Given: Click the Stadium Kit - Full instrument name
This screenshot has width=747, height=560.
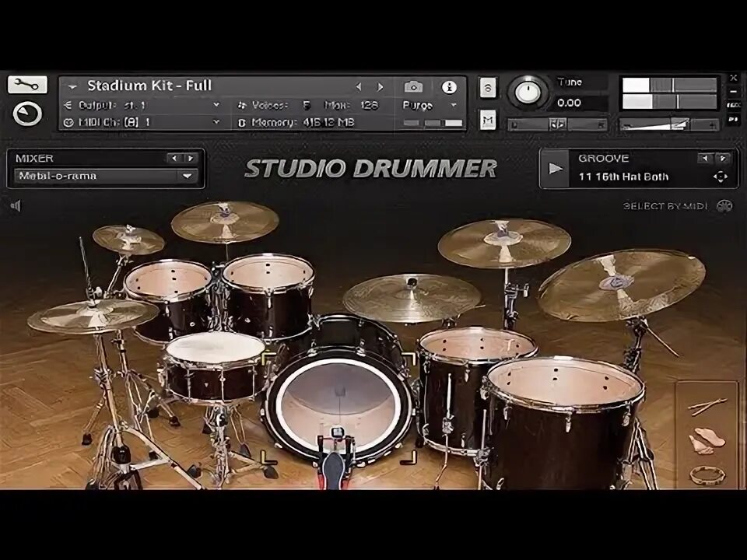Looking at the screenshot, I should click(x=149, y=86).
